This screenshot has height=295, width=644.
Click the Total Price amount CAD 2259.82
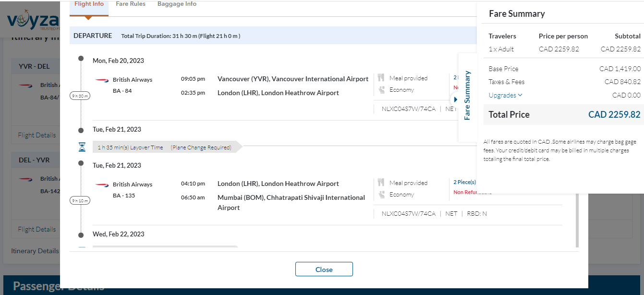point(614,114)
